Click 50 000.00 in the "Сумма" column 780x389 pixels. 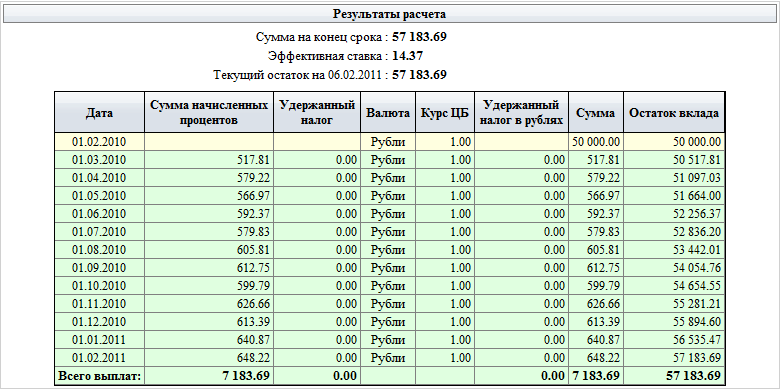pyautogui.click(x=596, y=142)
